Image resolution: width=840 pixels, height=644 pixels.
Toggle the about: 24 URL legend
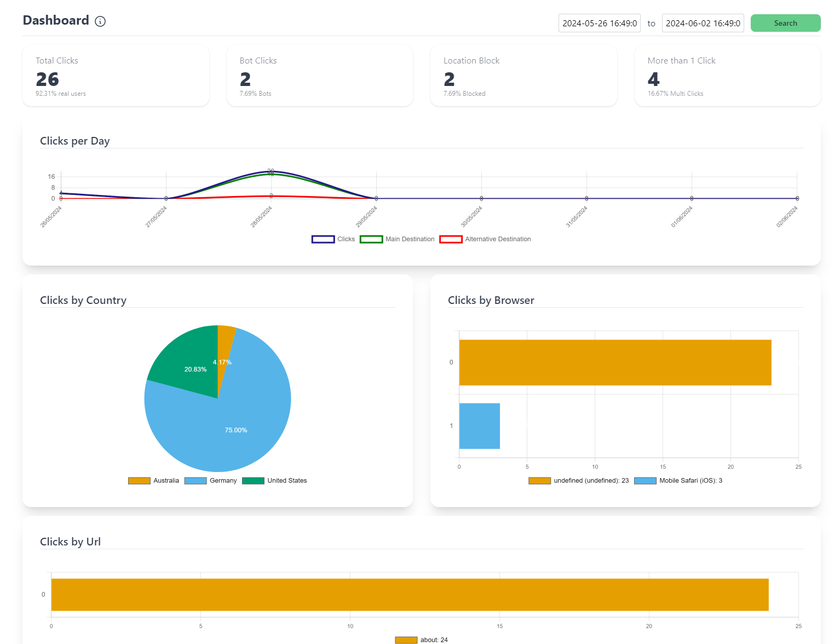point(421,640)
